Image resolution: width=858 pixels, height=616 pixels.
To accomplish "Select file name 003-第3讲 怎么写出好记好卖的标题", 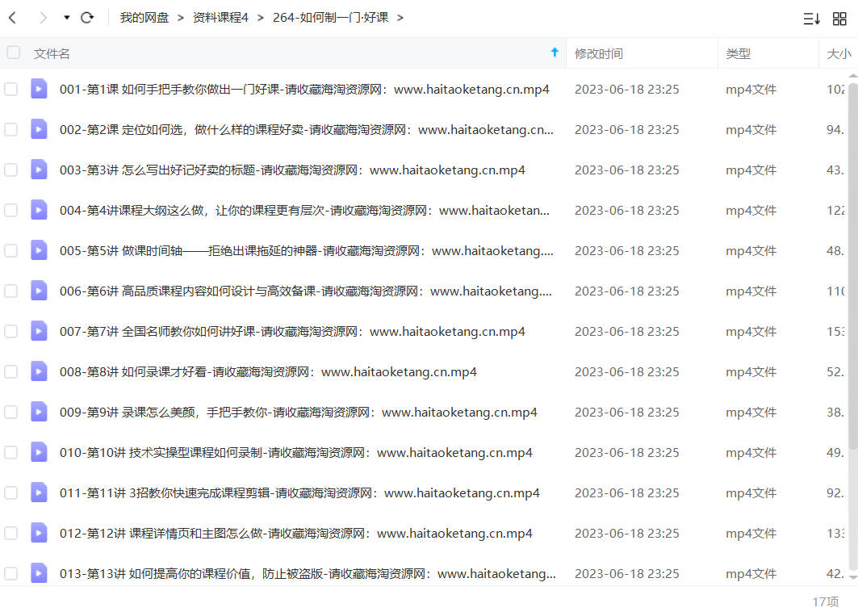I will click(292, 170).
